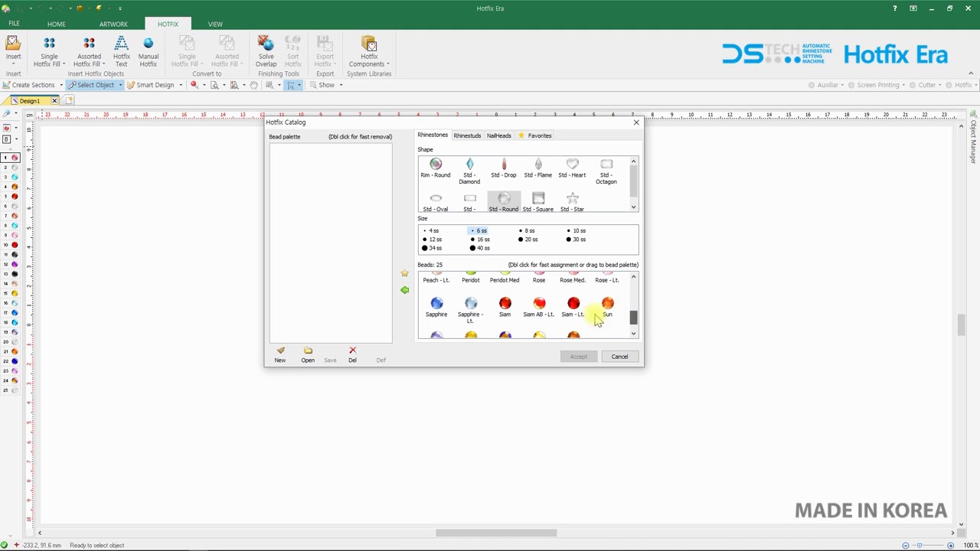The image size is (980, 551).
Task: Select the 20 ss size option
Action: pyautogui.click(x=528, y=240)
